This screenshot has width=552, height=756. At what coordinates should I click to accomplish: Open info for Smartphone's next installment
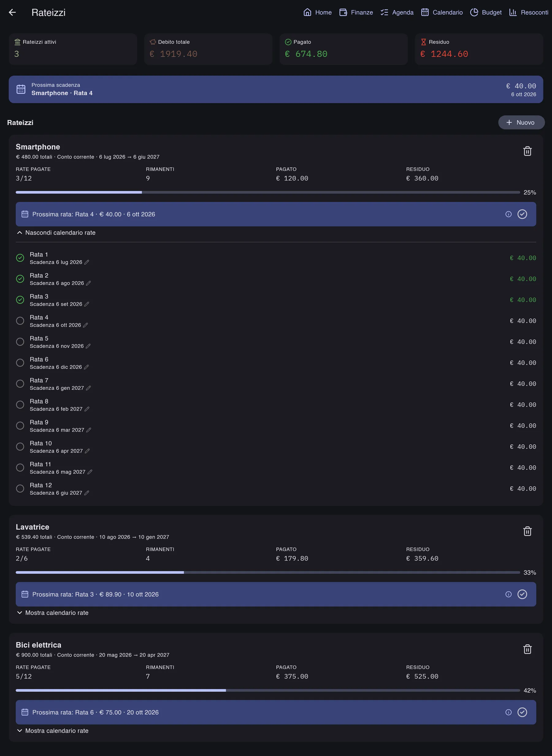508,214
